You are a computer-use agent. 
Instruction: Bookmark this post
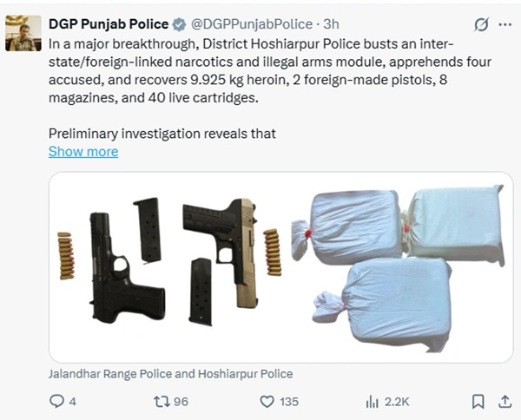tap(478, 402)
